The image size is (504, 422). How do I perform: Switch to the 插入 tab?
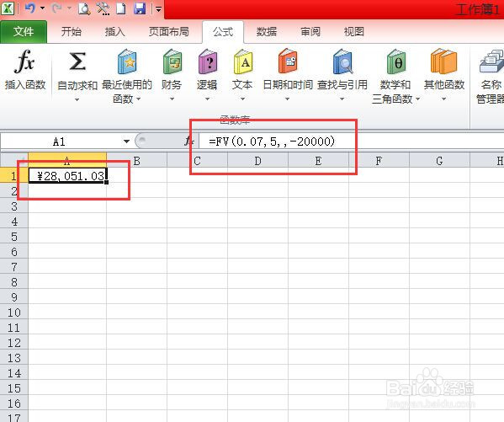(114, 31)
